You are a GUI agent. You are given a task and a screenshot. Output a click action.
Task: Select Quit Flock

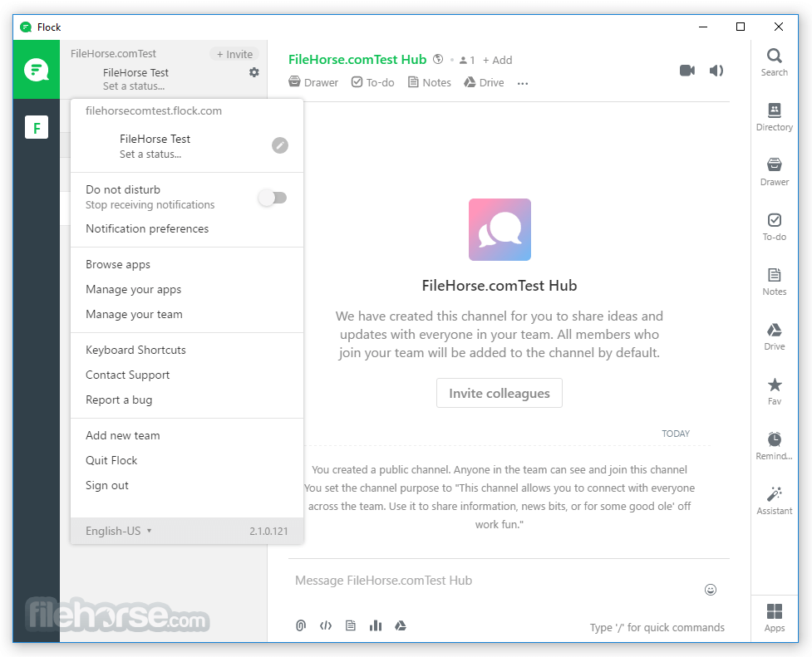pyautogui.click(x=111, y=460)
